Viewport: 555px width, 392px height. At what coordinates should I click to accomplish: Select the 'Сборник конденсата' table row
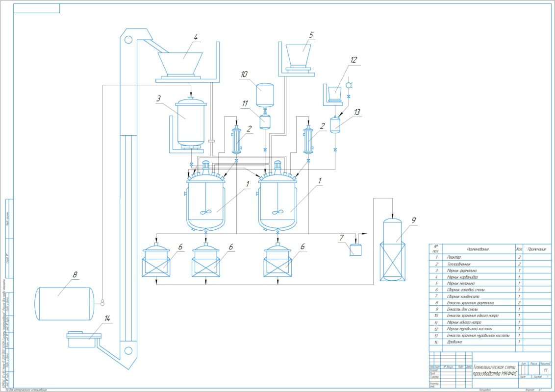pos(490,296)
